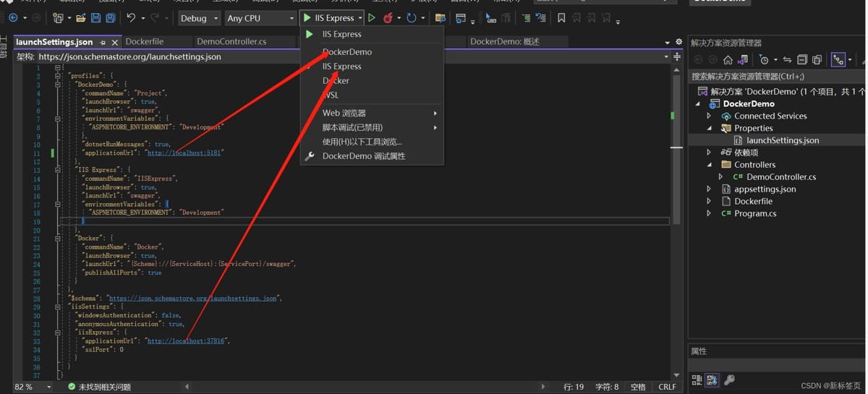Select WSL launch profile in menu
This screenshot has width=868, height=394.
coord(372,95)
